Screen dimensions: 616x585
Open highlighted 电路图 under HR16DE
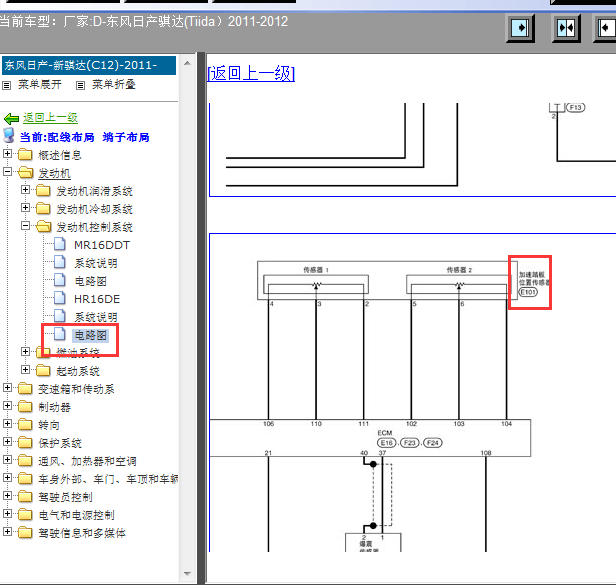pyautogui.click(x=90, y=335)
